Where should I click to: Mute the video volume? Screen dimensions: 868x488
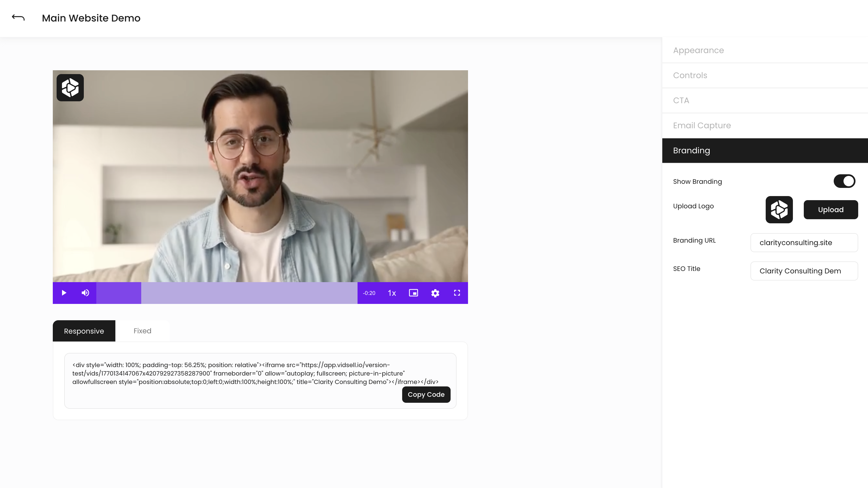point(85,293)
